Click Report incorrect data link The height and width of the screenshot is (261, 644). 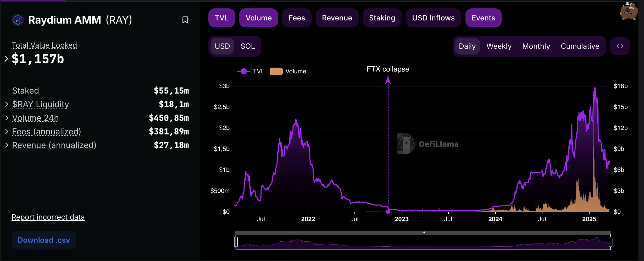[x=48, y=217]
